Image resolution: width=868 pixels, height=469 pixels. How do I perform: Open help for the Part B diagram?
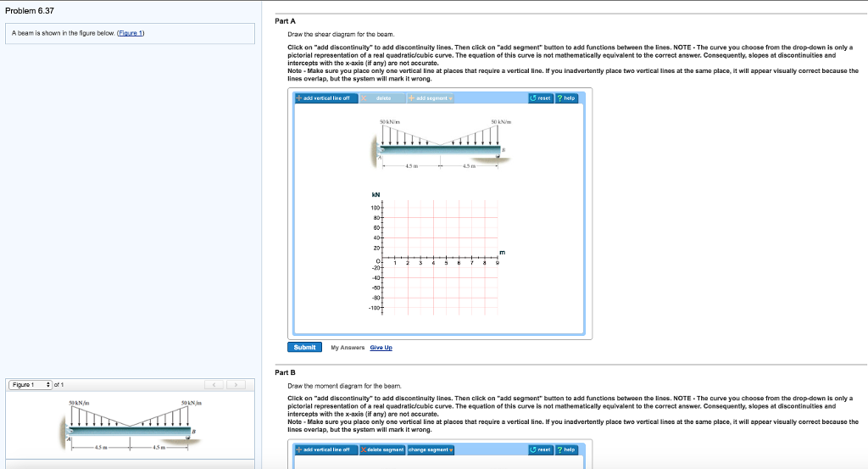click(566, 449)
